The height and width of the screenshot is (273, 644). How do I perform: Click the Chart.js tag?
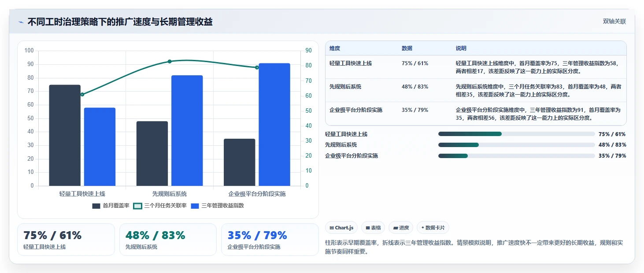341,228
